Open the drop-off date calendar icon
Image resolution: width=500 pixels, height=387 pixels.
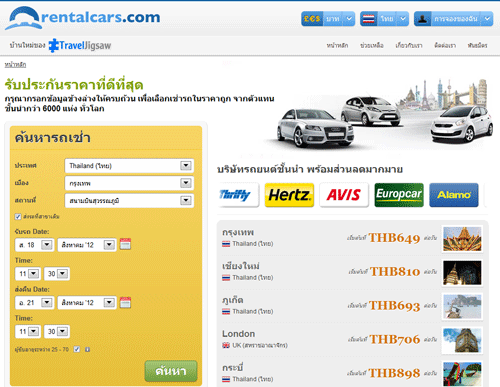click(125, 302)
